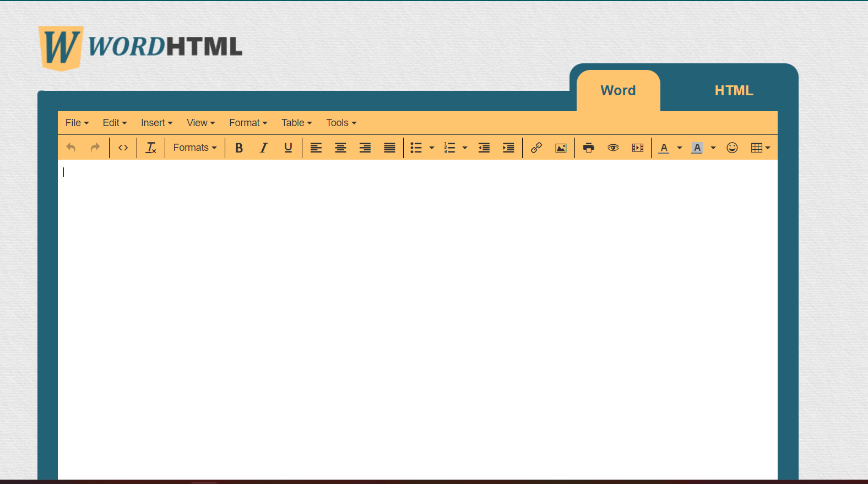Insert a video or media
The height and width of the screenshot is (484, 868).
638,148
